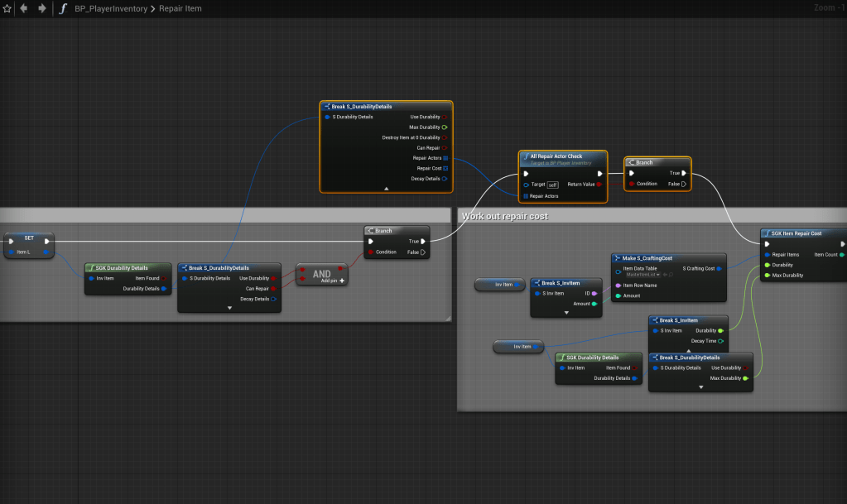The height and width of the screenshot is (504, 847).
Task: Click the function icon beside the breadcrumb
Action: tap(63, 8)
